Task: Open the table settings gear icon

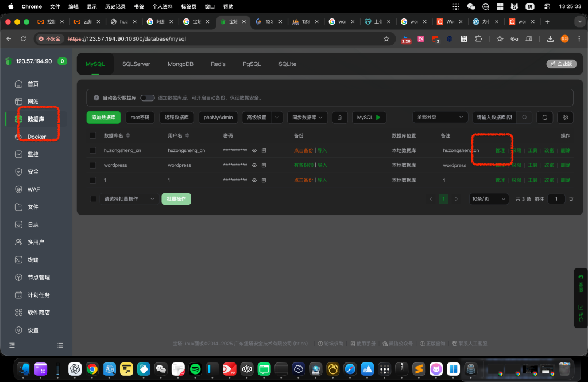Action: point(566,118)
